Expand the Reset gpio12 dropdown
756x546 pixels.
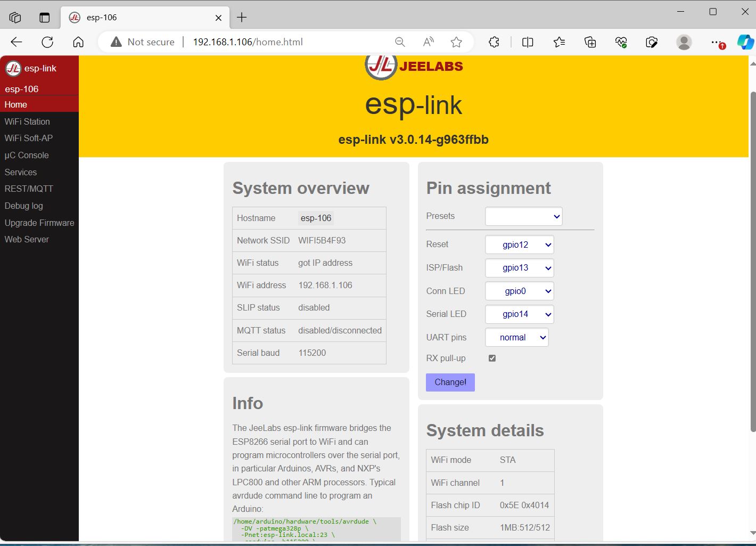[519, 245]
